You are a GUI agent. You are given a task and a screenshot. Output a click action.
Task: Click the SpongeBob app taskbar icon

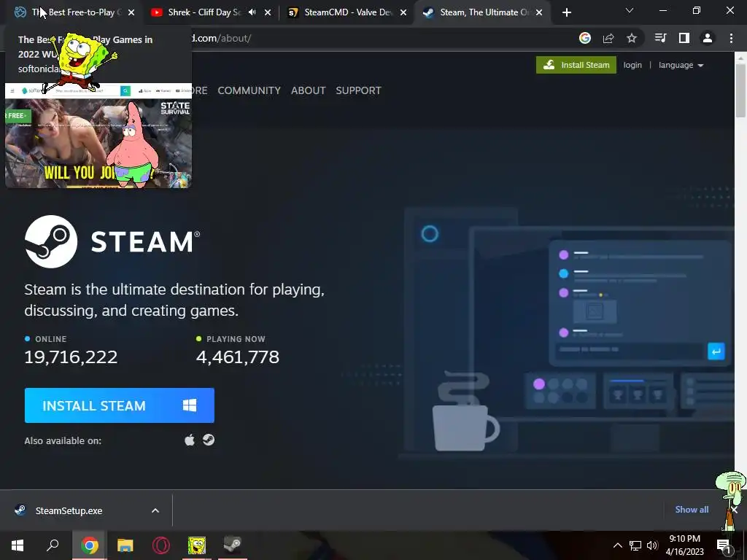click(x=197, y=545)
